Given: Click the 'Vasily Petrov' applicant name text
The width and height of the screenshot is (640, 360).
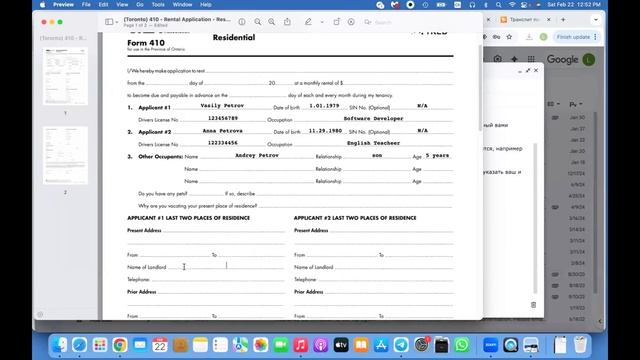Looking at the screenshot, I should click(222, 106).
